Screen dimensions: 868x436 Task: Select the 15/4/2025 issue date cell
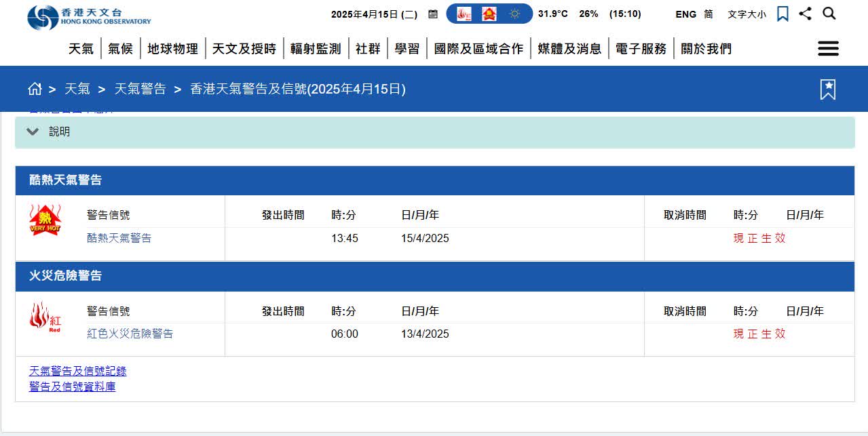click(x=425, y=238)
